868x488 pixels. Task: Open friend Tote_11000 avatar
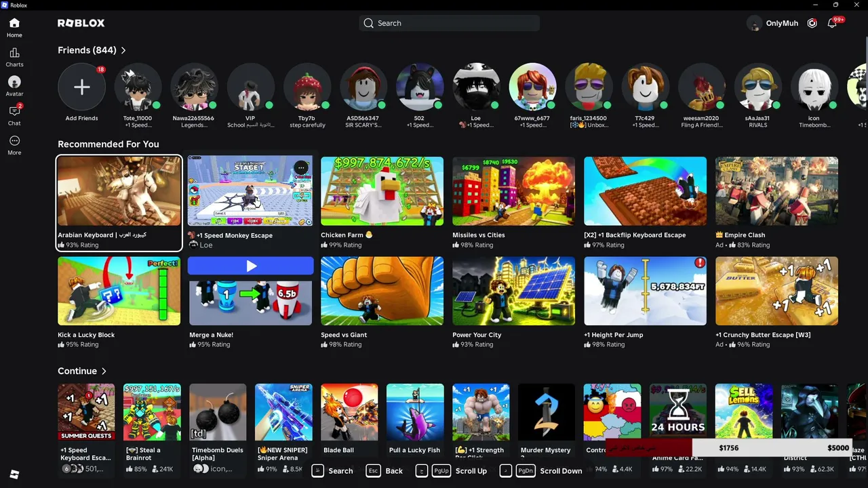tap(138, 87)
